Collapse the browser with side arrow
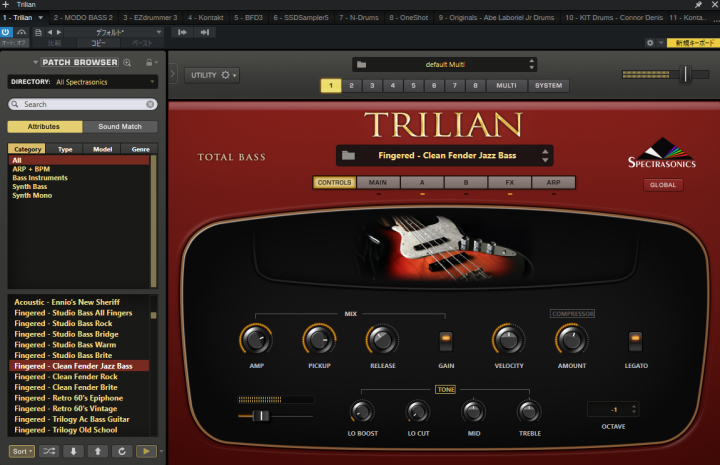This screenshot has width=720, height=465. click(x=173, y=73)
